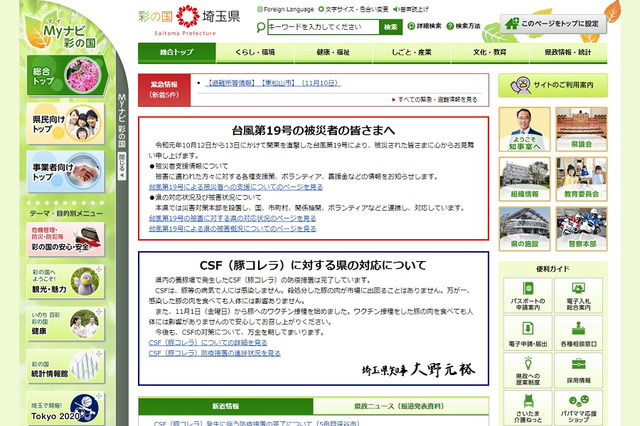Screen dimensions: 640x426
Task: Open 彩の国の安心・安全 banner
Action: 65,239
